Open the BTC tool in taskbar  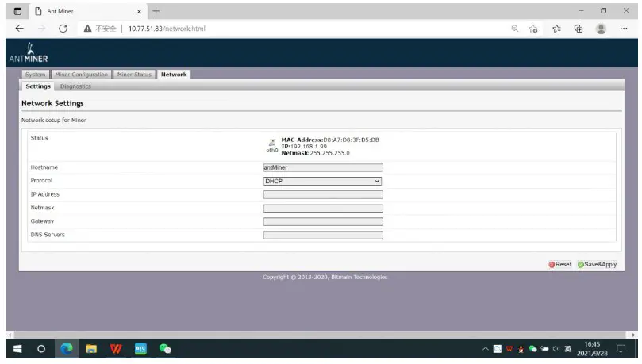(x=140, y=349)
